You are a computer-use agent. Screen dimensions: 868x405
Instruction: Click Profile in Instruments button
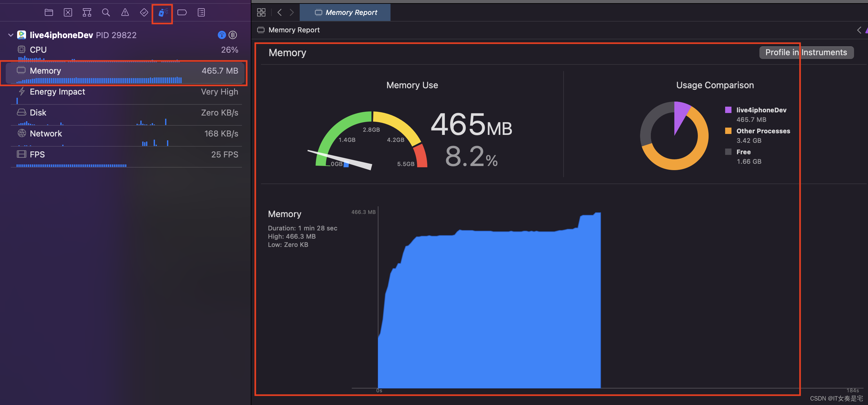click(x=806, y=52)
